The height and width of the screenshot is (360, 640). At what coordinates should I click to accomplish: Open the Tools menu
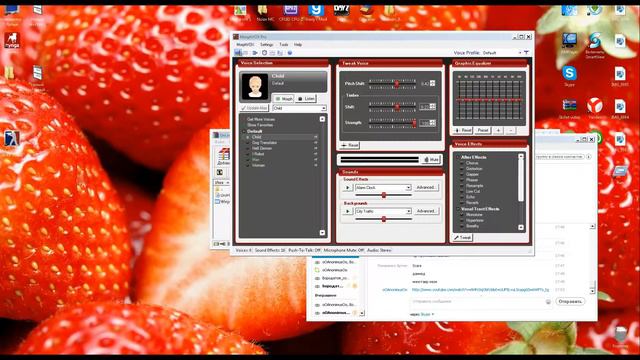pos(284,44)
